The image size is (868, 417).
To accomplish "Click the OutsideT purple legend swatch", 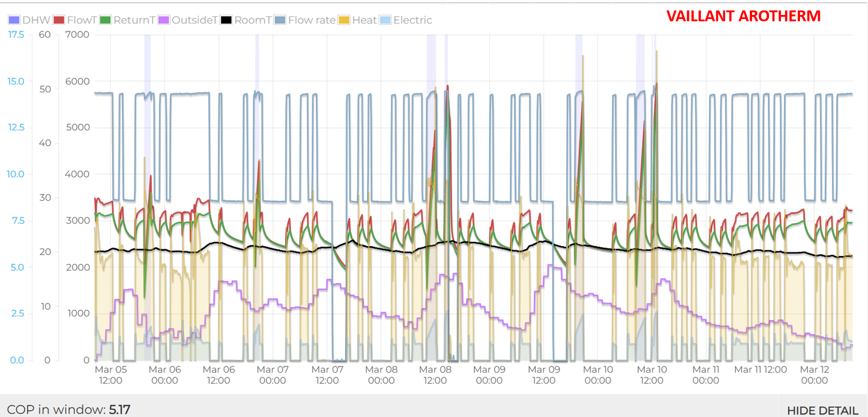I will tap(164, 20).
